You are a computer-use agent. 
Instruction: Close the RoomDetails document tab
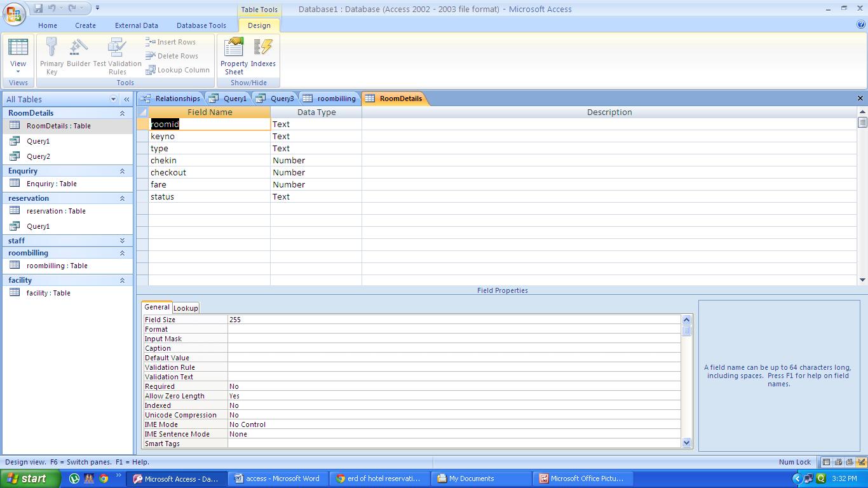click(x=860, y=98)
